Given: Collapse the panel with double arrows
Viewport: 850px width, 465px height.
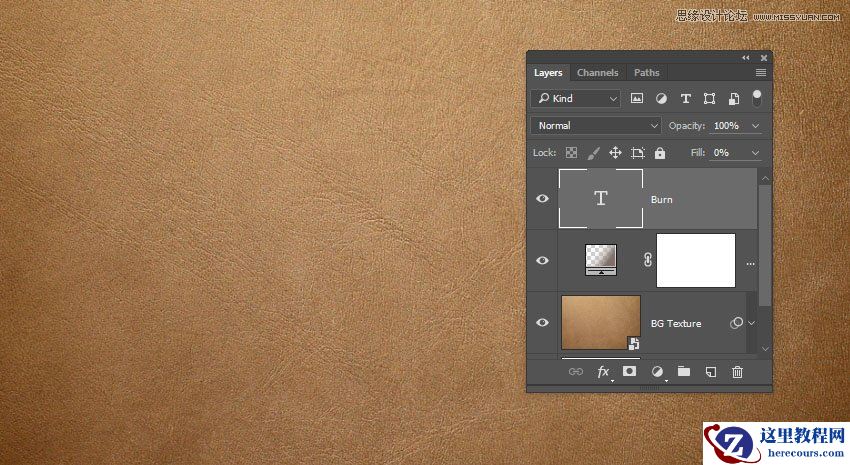Looking at the screenshot, I should [746, 57].
